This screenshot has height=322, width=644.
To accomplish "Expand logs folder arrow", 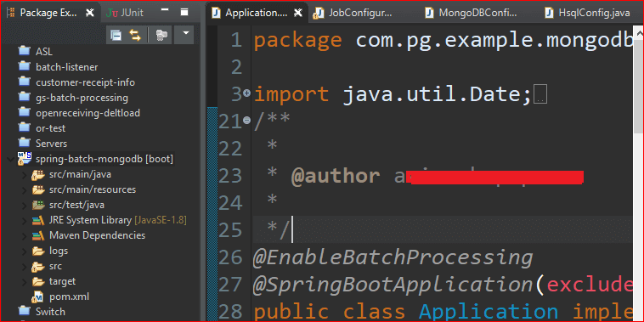I will 25,251.
